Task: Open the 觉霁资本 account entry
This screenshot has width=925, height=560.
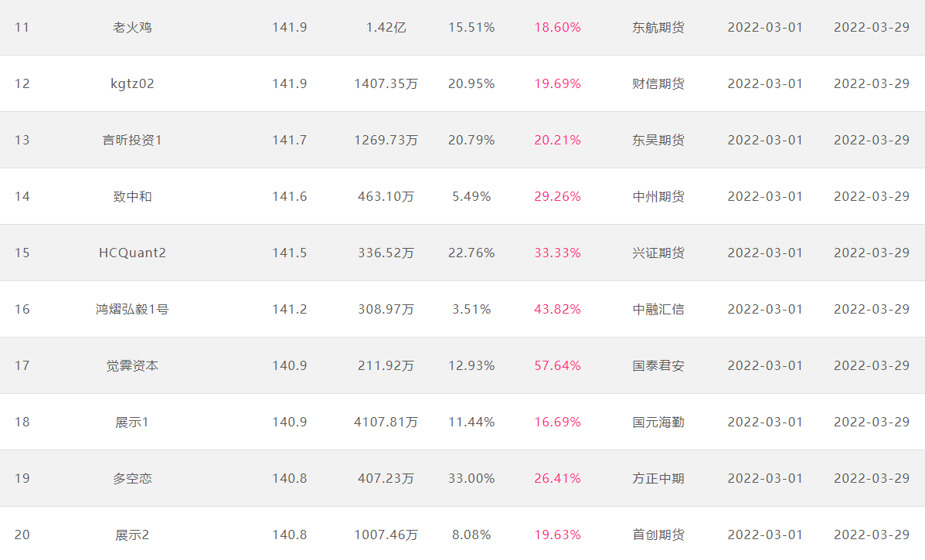Action: (x=132, y=365)
